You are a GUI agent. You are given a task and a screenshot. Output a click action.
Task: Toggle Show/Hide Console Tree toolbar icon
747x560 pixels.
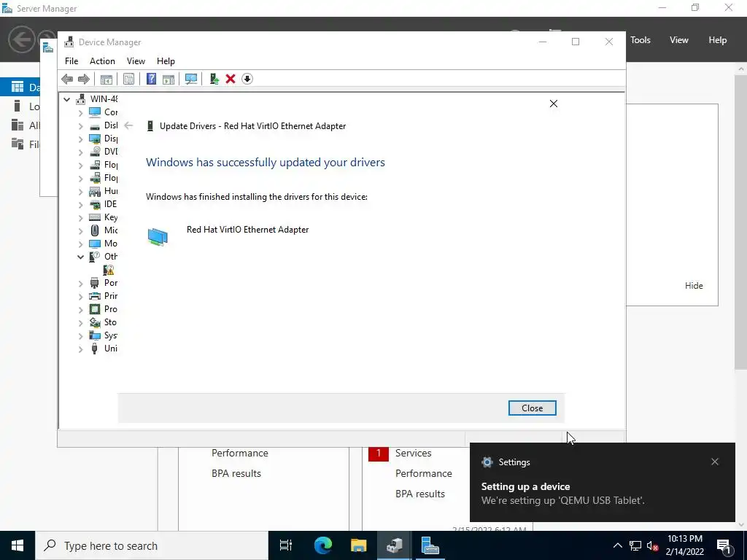[x=107, y=79]
